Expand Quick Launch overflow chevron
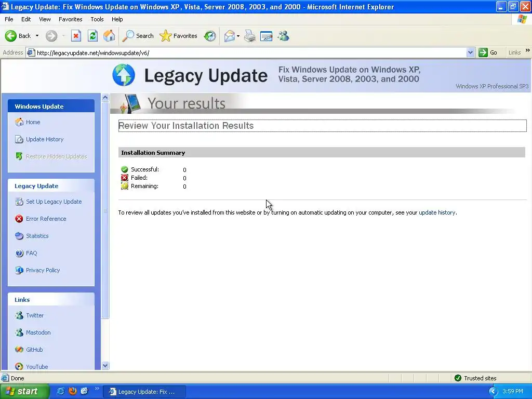Image resolution: width=532 pixels, height=399 pixels. click(x=97, y=389)
